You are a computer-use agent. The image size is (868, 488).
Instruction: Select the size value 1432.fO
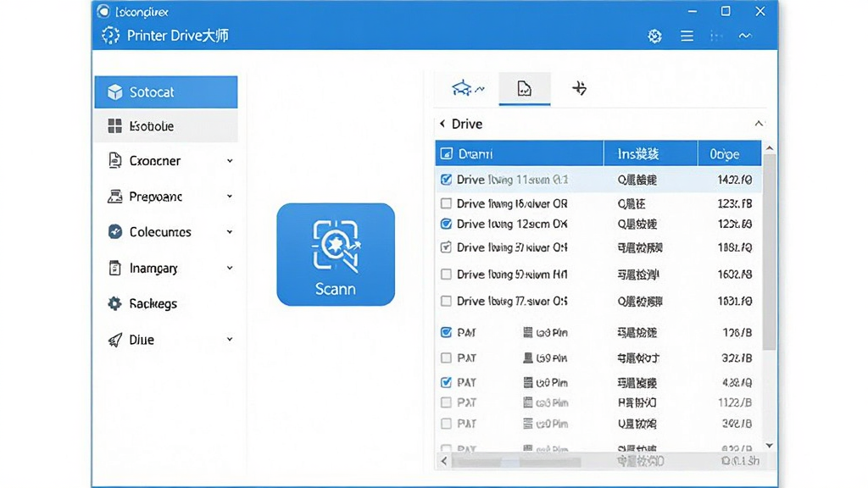(735, 180)
